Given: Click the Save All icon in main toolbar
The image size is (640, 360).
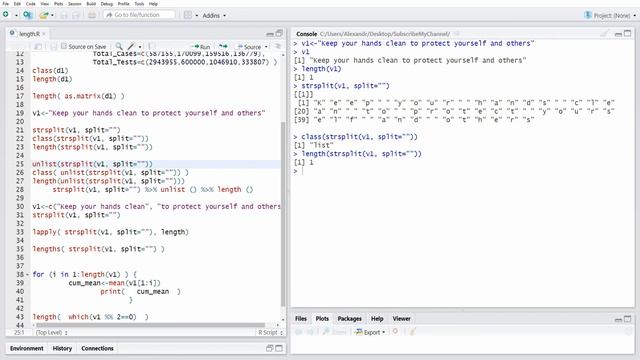Looking at the screenshot, I should pyautogui.click(x=76, y=15).
